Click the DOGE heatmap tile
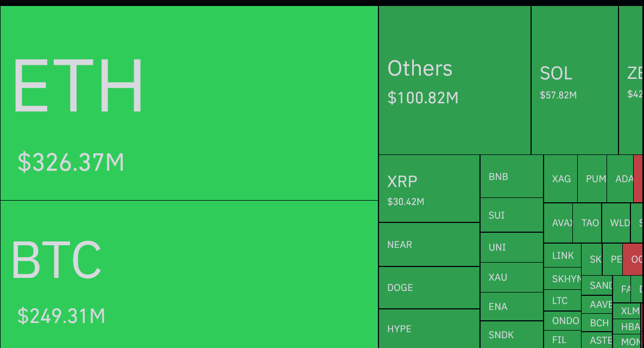This screenshot has height=348, width=644. (x=429, y=288)
